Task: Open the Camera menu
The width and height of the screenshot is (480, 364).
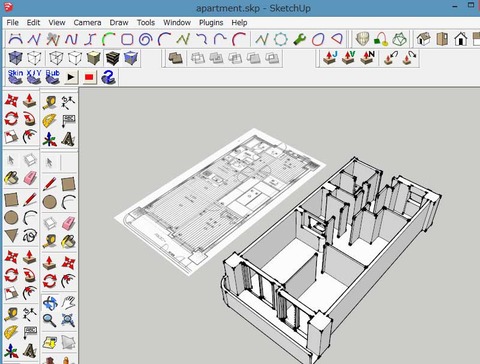Action: click(87, 23)
